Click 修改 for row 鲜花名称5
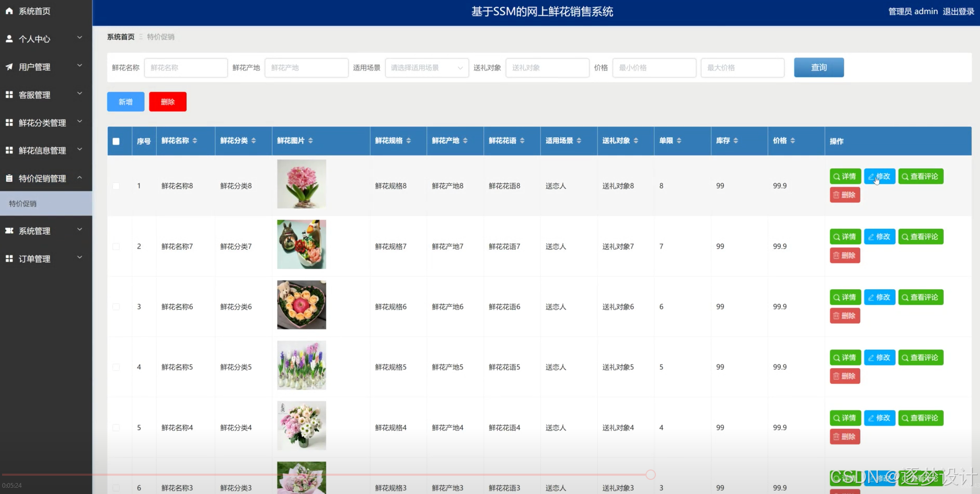Viewport: 980px width, 494px height. tap(880, 358)
